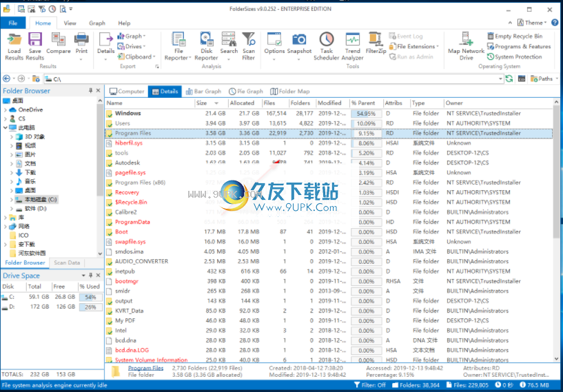Click the command prompt icon near Paths

[x=522, y=79]
